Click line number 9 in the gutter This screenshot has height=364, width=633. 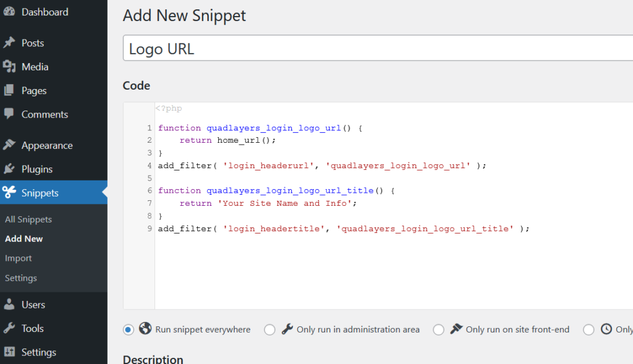tap(150, 229)
